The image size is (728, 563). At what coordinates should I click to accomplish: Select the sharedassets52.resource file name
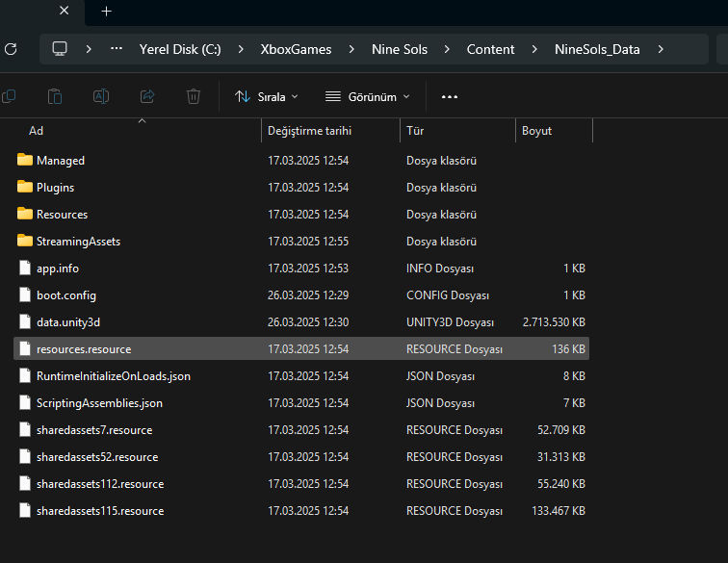tap(97, 457)
